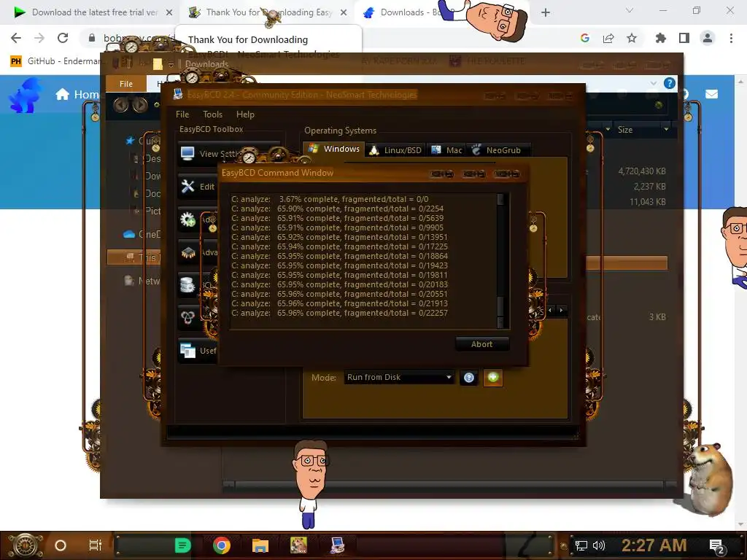The width and height of the screenshot is (747, 560).
Task: Switch to Linux/BSD tab
Action: click(396, 150)
